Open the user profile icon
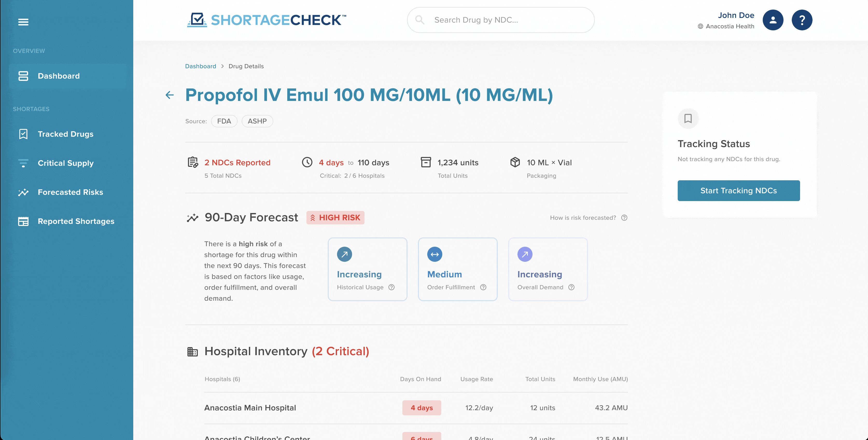 773,20
